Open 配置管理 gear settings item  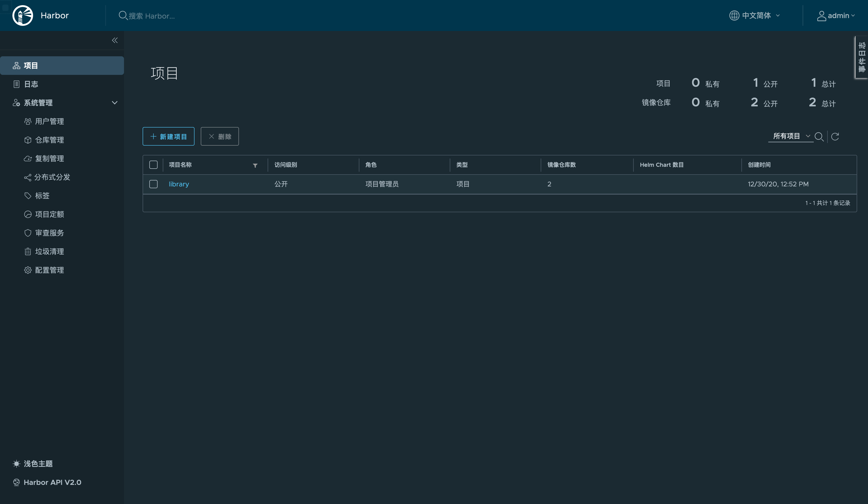[x=49, y=270]
